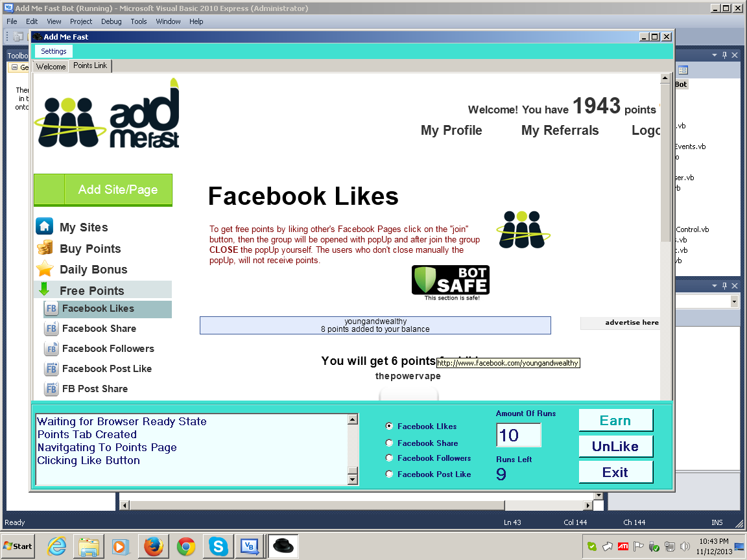The image size is (747, 560).
Task: Click the Amount Of Runs input field
Action: (518, 435)
